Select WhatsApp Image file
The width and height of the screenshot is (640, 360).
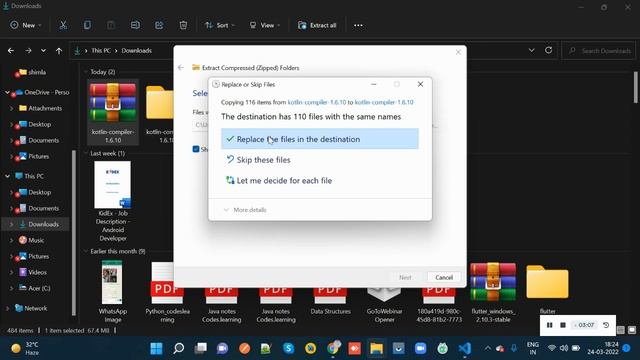(x=113, y=291)
